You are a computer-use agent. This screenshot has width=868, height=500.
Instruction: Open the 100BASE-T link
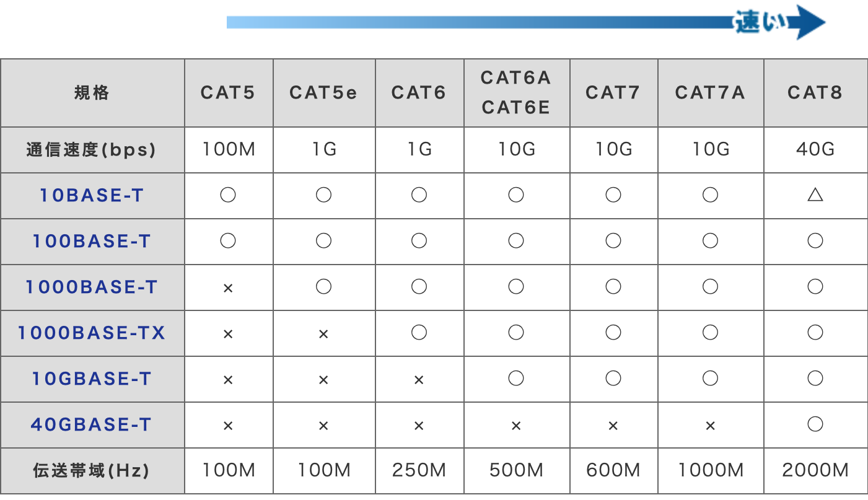(x=92, y=242)
